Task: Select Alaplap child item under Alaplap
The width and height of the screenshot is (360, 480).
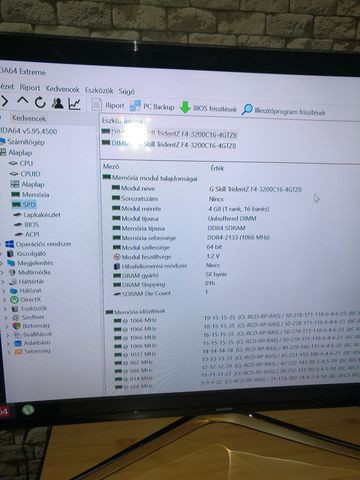Action: coord(28,184)
